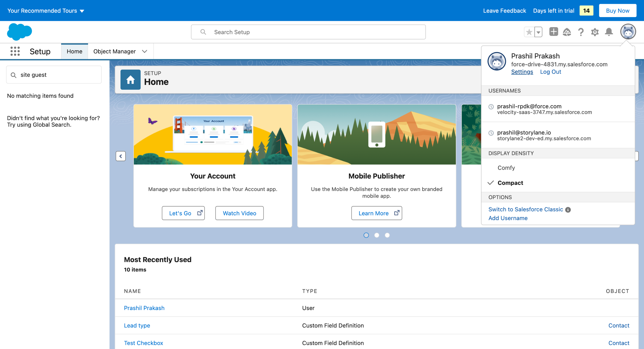The width and height of the screenshot is (644, 349).
Task: Open the favorites list dropdown arrow
Action: click(x=538, y=32)
